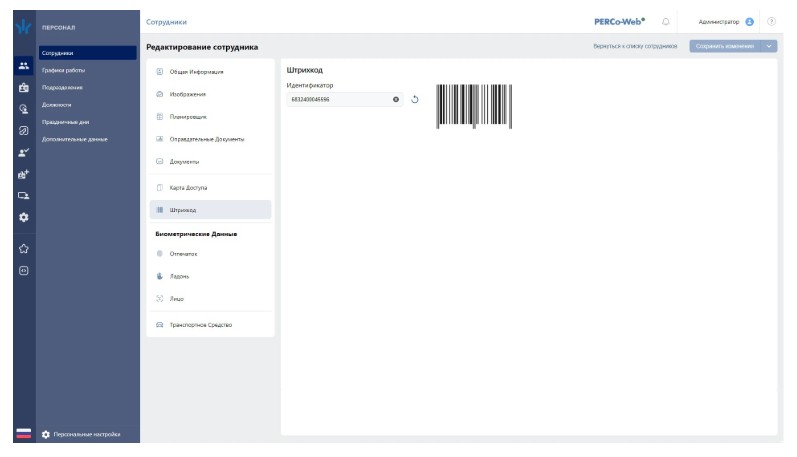Open the Personnel section icon in sidebar
797x457 pixels.
click(x=23, y=65)
